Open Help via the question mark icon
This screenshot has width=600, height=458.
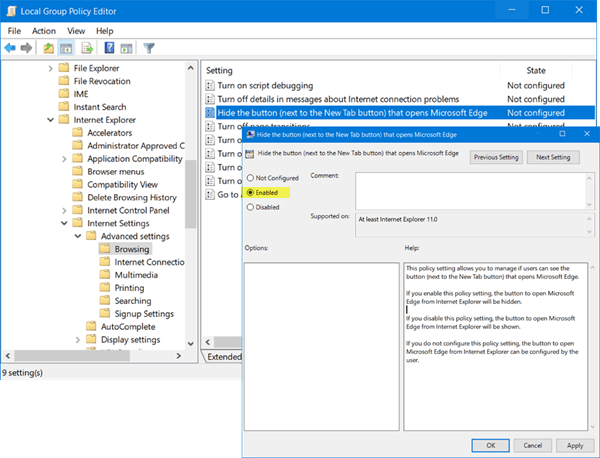click(x=109, y=48)
